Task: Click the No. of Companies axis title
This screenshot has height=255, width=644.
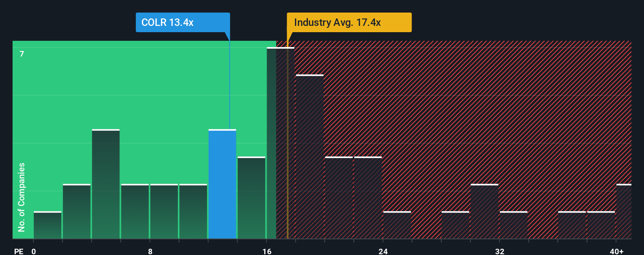Action: (21, 197)
